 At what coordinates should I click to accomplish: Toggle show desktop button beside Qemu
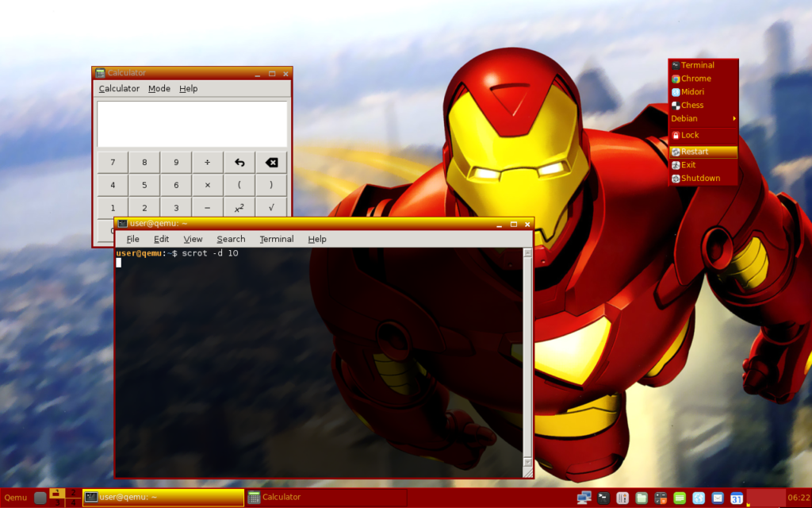click(40, 498)
